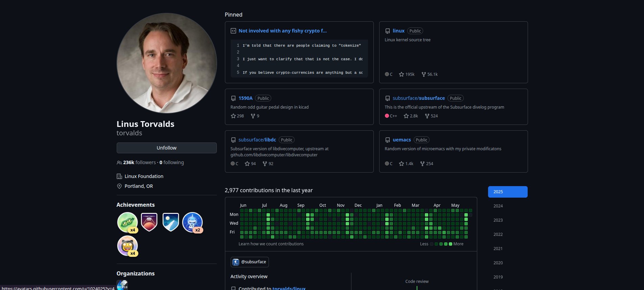Screen dimensions: 644x290
Task: Select the 2024 contribution year
Action: [508, 206]
